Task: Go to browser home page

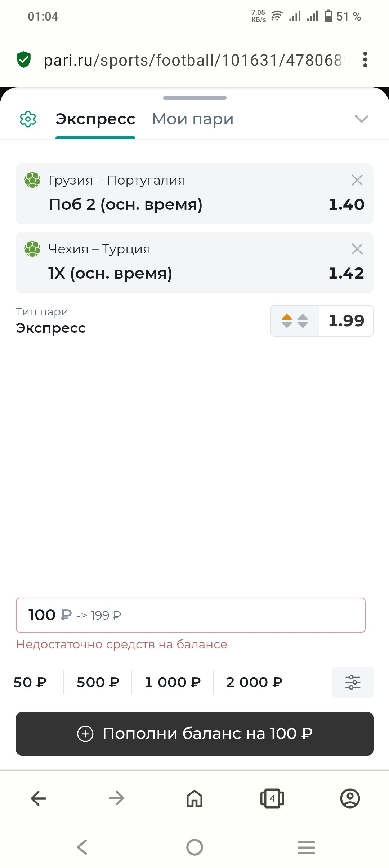Action: pos(194,798)
